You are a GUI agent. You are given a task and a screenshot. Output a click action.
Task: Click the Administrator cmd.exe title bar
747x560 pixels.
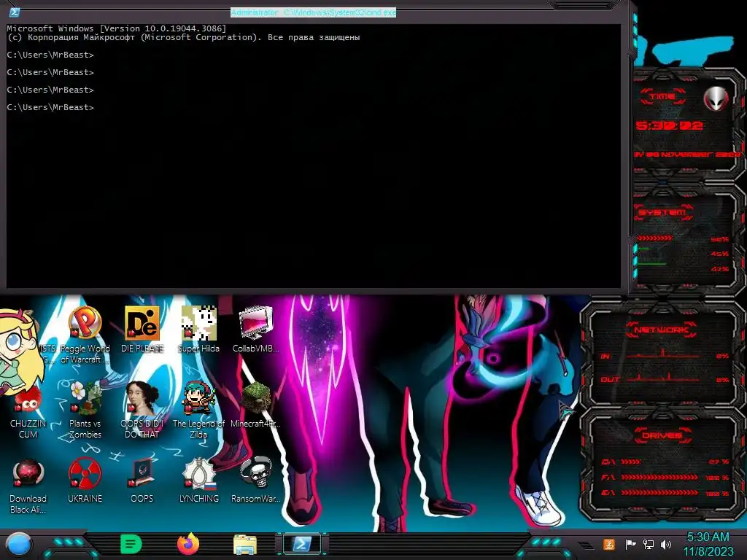313,12
